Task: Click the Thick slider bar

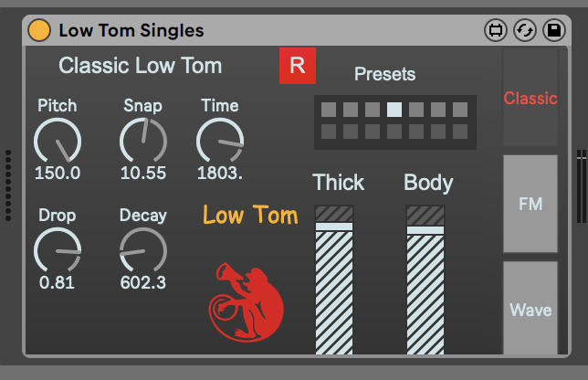Action: coord(334,283)
